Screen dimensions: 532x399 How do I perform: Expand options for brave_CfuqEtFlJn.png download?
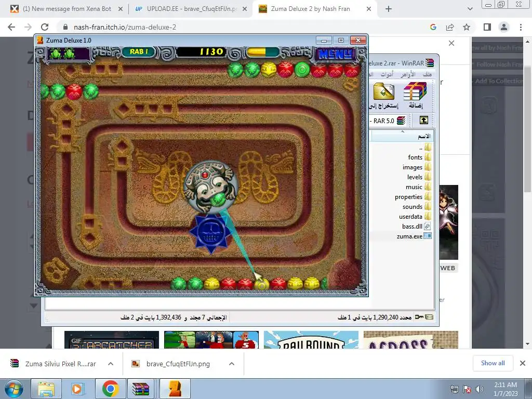pyautogui.click(x=232, y=364)
